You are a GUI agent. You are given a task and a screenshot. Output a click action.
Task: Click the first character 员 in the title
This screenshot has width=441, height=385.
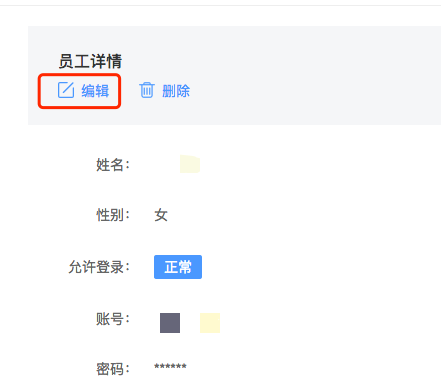[x=66, y=61]
